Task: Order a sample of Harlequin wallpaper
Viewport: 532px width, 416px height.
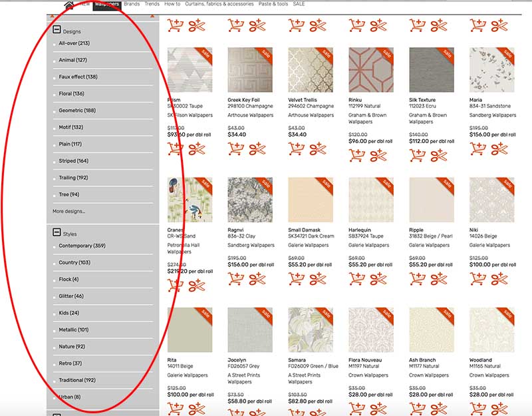Action: coord(378,279)
